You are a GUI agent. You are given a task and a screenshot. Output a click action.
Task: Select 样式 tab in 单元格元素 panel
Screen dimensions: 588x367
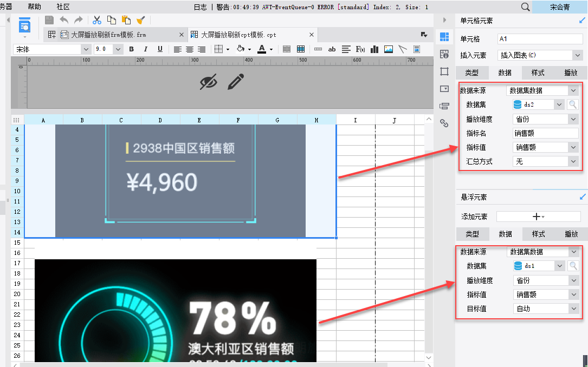538,73
